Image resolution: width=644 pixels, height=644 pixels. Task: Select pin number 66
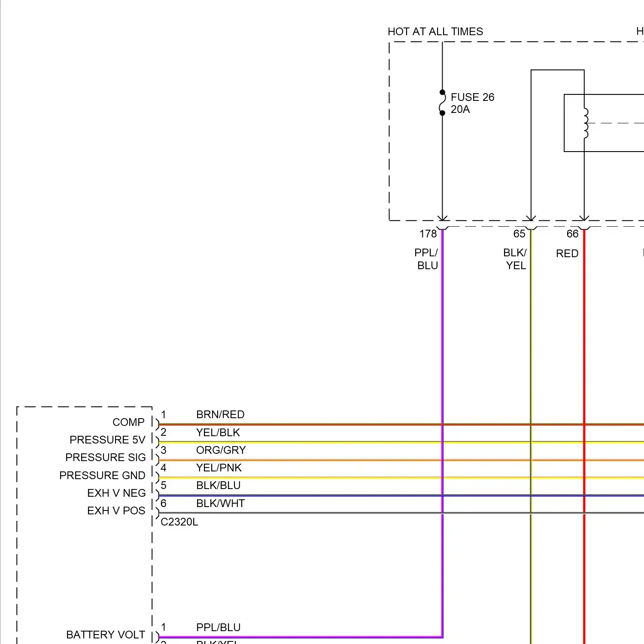pos(572,234)
